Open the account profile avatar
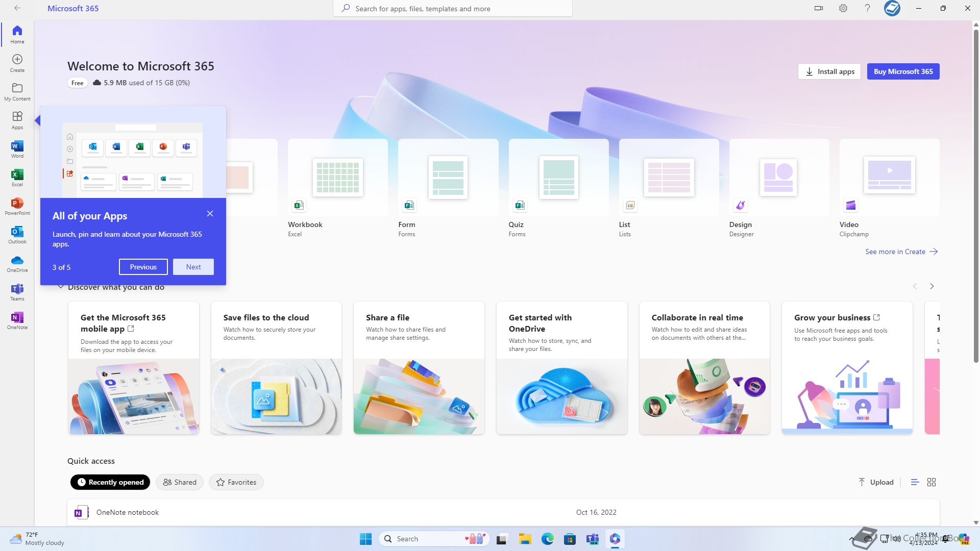The width and height of the screenshot is (980, 551). (892, 8)
